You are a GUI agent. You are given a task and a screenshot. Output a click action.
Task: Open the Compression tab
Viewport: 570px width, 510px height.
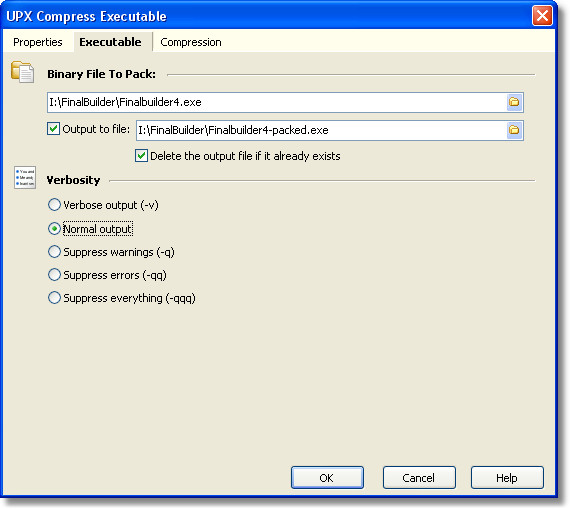tap(191, 42)
